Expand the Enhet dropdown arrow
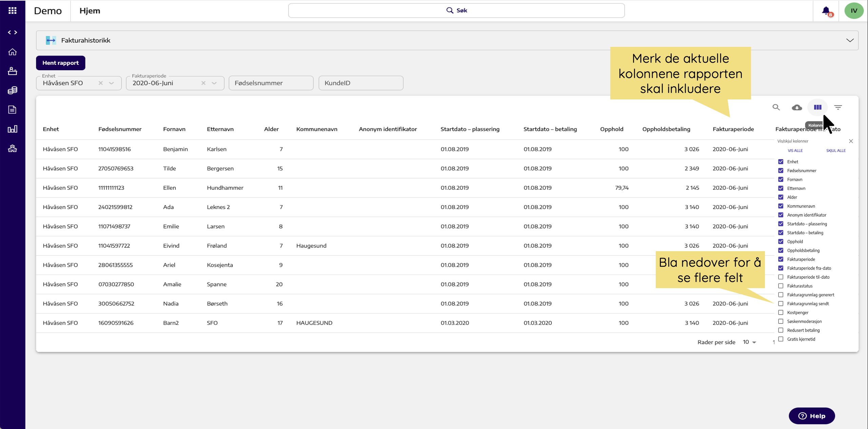 click(x=111, y=83)
